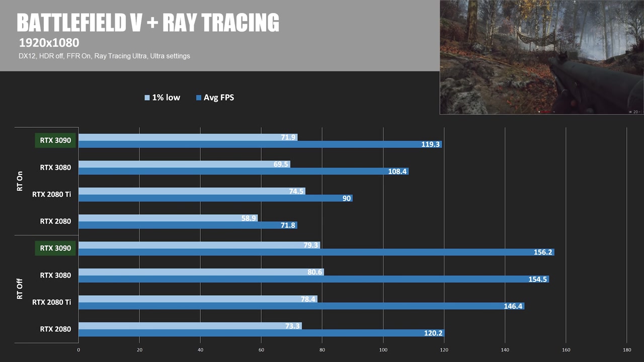
Task: Click the 120.2 Avg FPS bar
Action: (x=262, y=333)
